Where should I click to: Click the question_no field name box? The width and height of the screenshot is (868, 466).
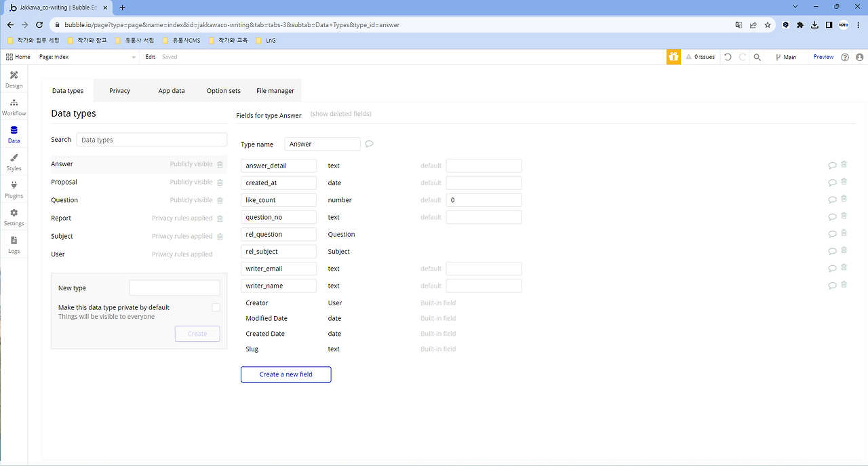click(279, 217)
